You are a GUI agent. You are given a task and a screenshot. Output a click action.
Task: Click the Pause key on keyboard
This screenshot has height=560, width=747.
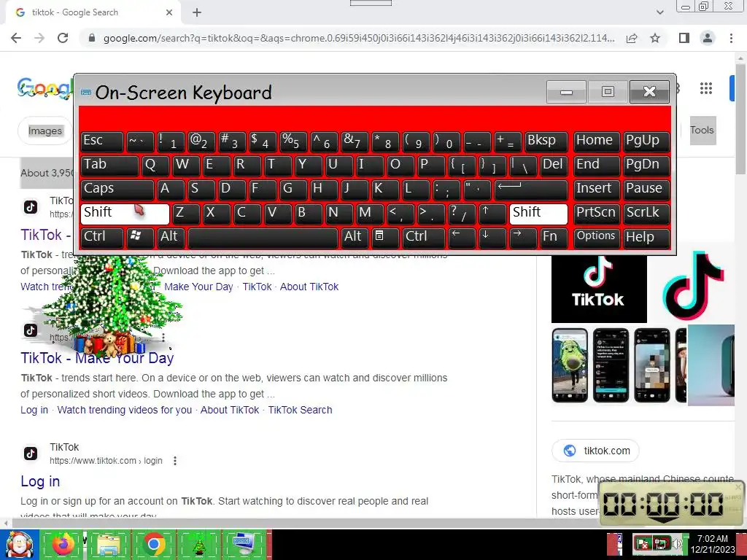[x=646, y=189]
